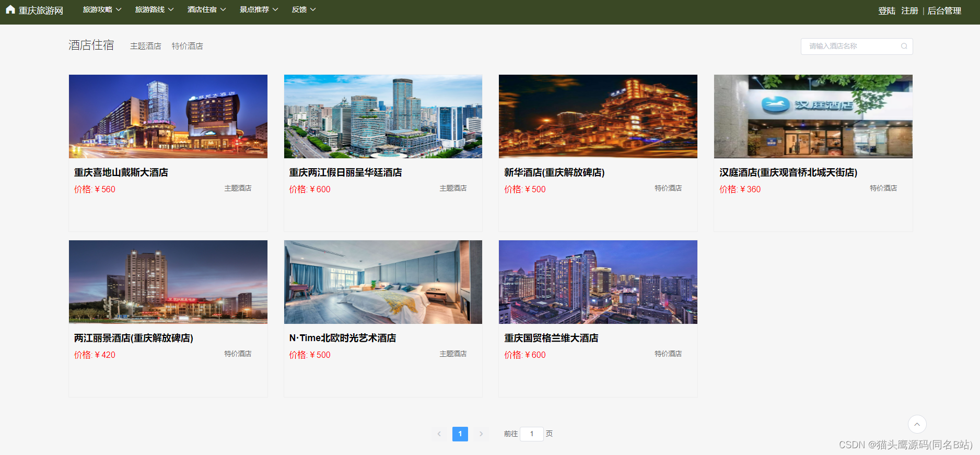Click the title 重庆国贸格兰维大酒店
Viewport: 980px width, 455px height.
551,338
